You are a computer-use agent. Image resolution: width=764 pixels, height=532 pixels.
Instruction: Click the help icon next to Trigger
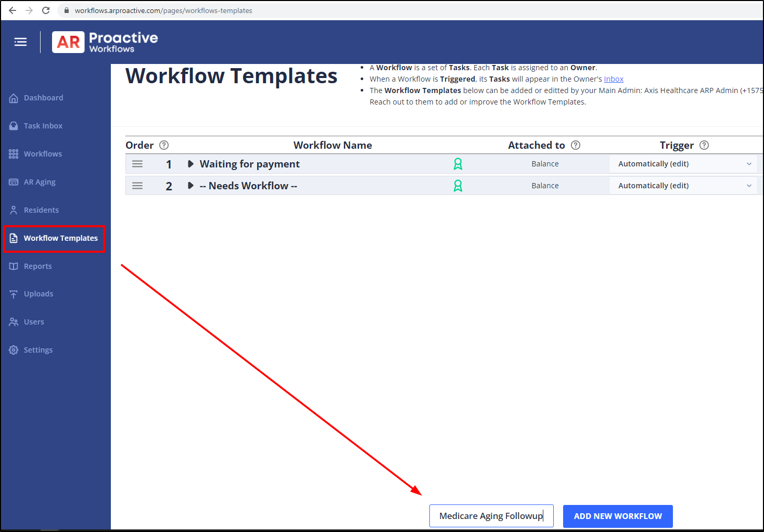704,145
